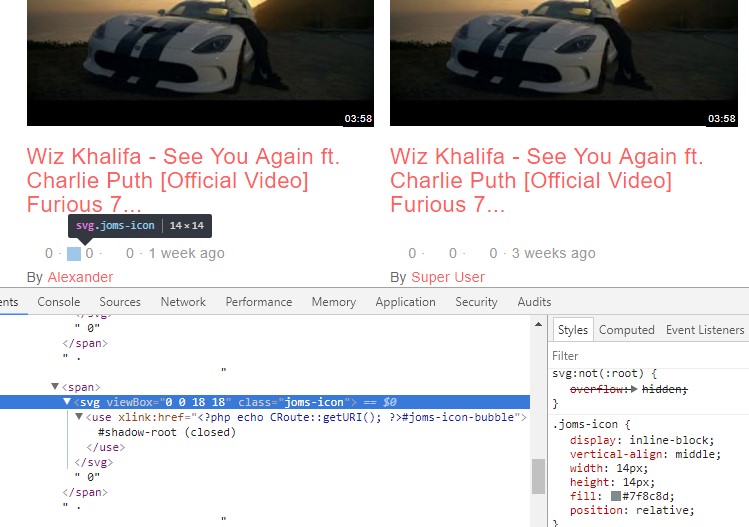Open the Alexander author link
The height and width of the screenshot is (527, 749).
pyautogui.click(x=80, y=277)
